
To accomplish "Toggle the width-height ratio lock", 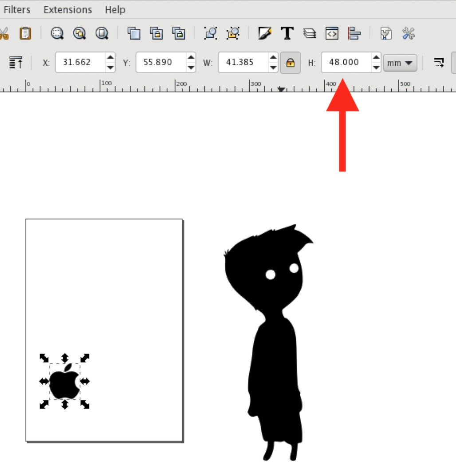I will coord(290,63).
